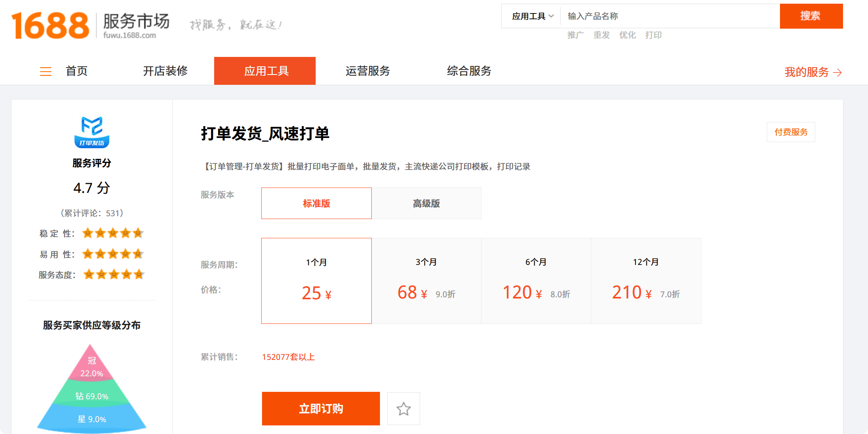This screenshot has height=434, width=868.
Task: Select the 1个月 25¥ plan
Action: point(316,281)
